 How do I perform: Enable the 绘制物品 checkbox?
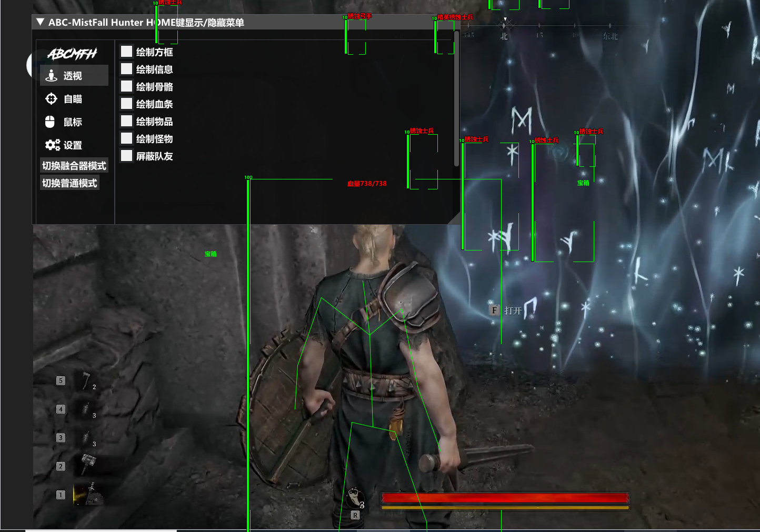(126, 121)
